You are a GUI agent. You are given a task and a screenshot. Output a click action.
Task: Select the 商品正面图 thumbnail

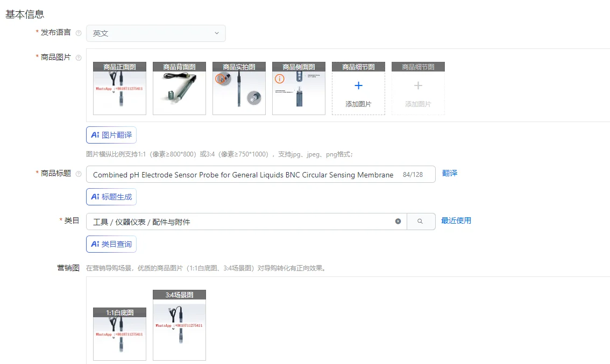pyautogui.click(x=120, y=88)
